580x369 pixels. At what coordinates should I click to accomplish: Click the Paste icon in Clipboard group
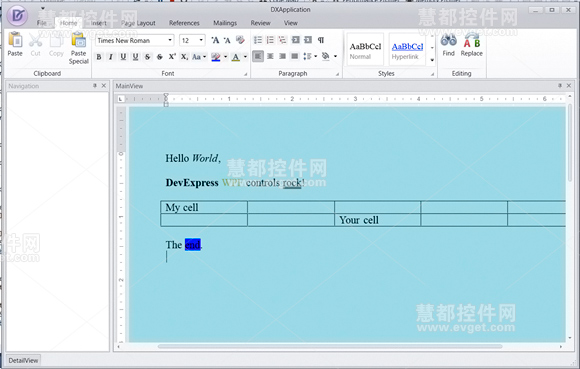[15, 40]
